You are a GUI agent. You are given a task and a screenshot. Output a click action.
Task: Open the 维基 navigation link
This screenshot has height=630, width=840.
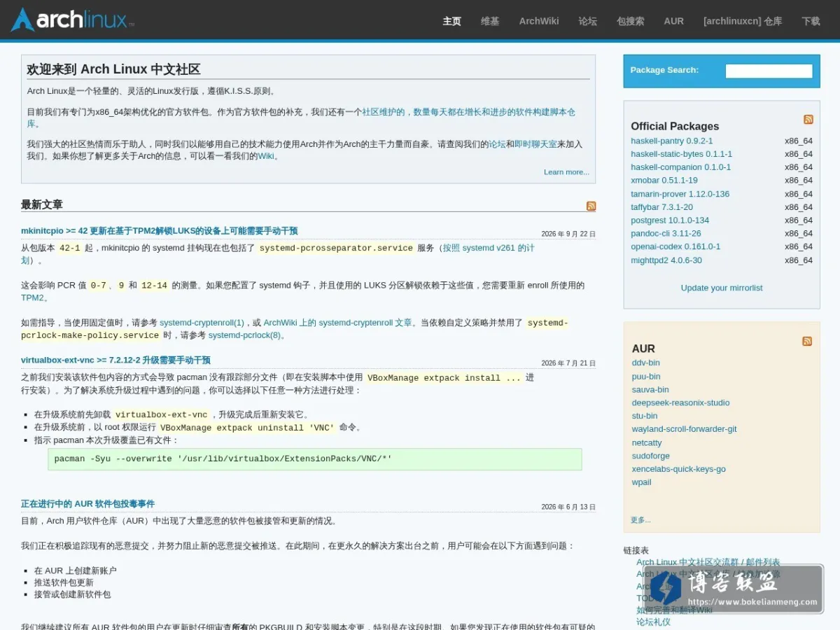(490, 21)
